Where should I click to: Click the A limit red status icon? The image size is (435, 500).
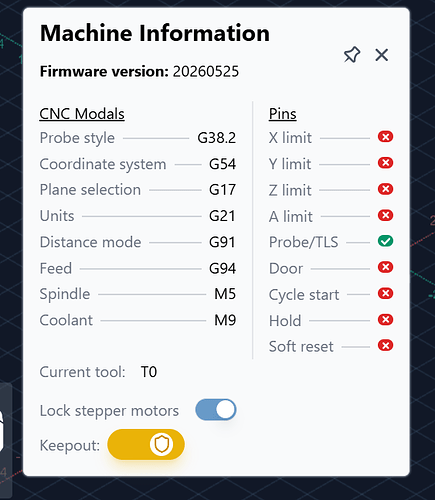[385, 215]
